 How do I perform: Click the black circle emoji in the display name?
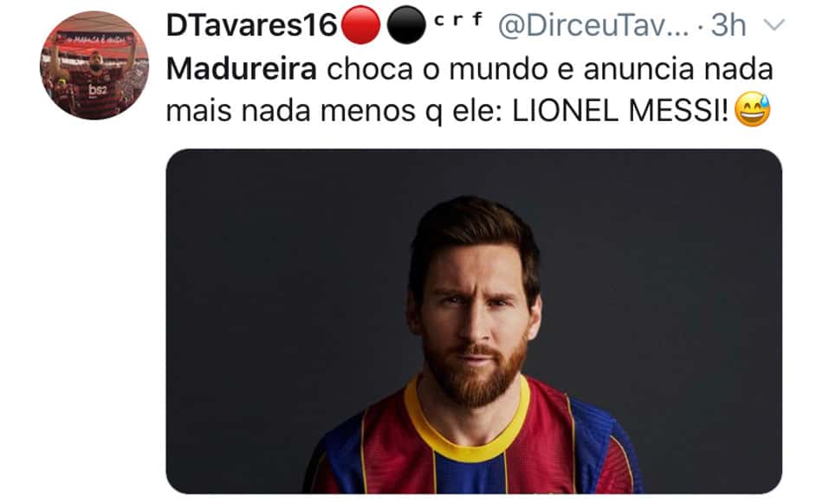tap(405, 24)
